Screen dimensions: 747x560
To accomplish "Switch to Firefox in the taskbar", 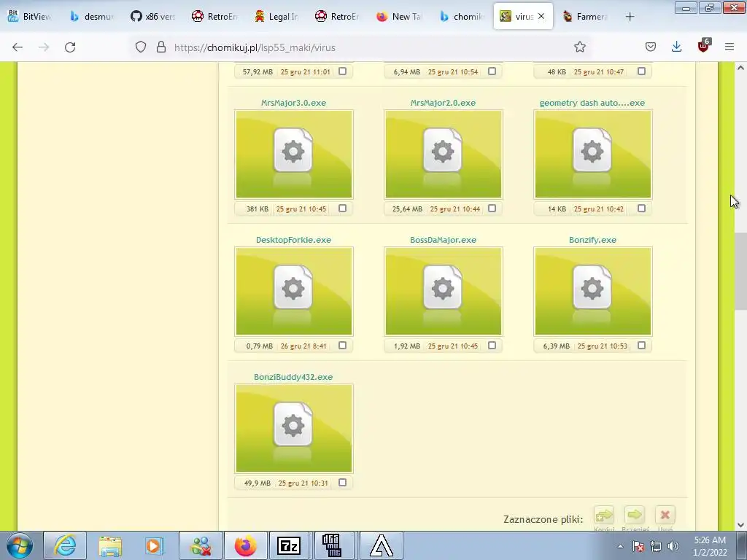I will click(x=245, y=545).
